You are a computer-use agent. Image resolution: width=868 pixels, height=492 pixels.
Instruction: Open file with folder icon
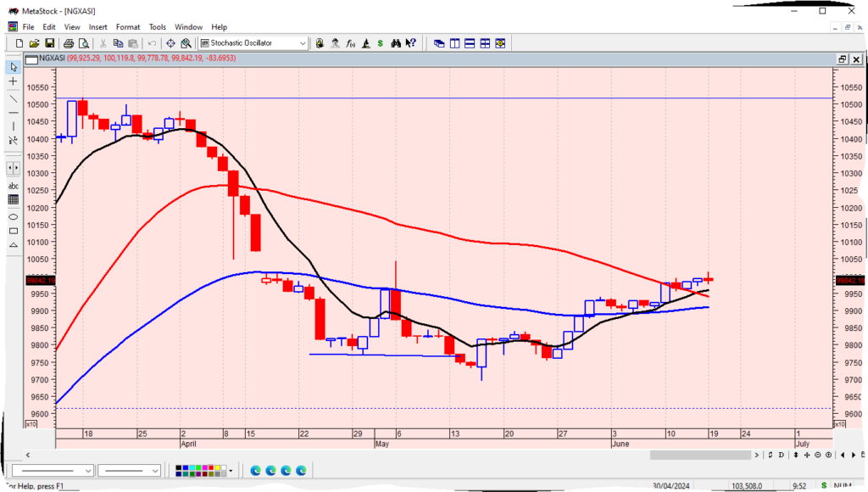click(35, 43)
